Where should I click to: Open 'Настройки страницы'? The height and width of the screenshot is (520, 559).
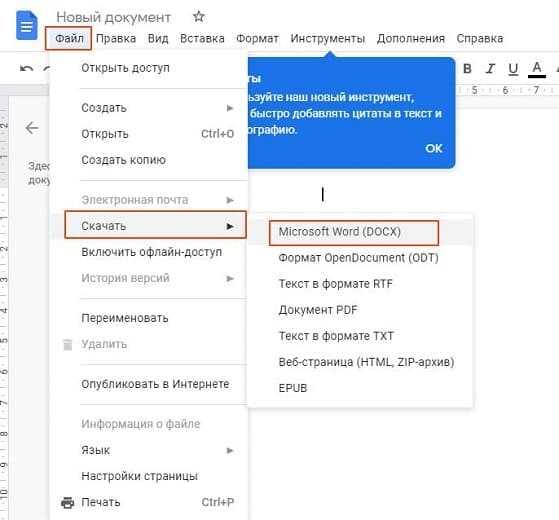[149, 476]
